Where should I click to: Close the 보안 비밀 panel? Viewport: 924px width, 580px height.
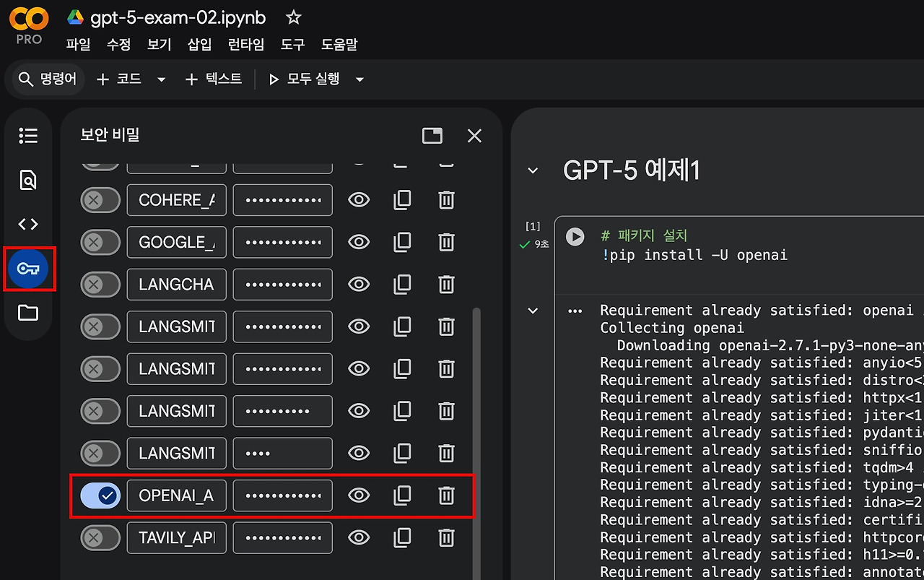tap(474, 135)
